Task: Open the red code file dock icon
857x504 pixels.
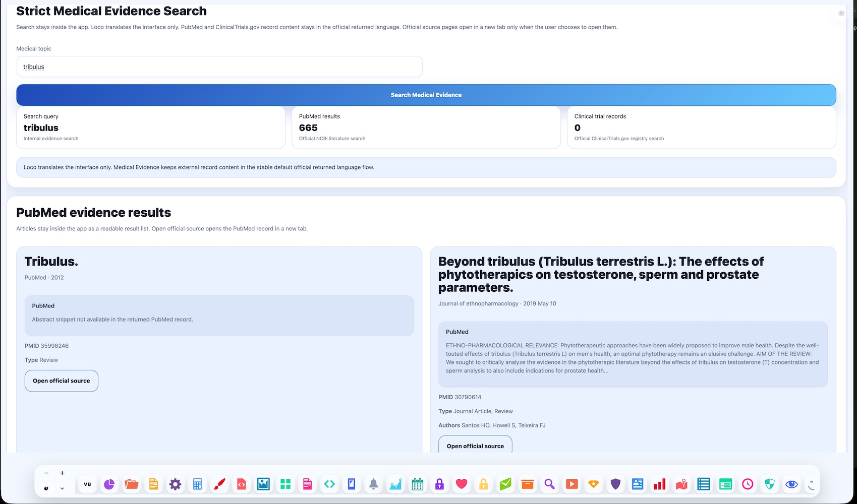Action: pos(241,484)
